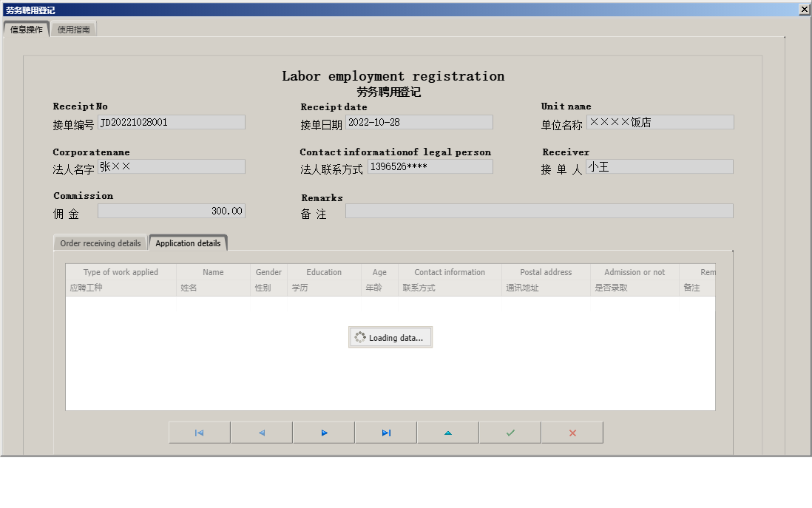Click the next record arrow button
This screenshot has height=508, width=812.
(x=324, y=433)
